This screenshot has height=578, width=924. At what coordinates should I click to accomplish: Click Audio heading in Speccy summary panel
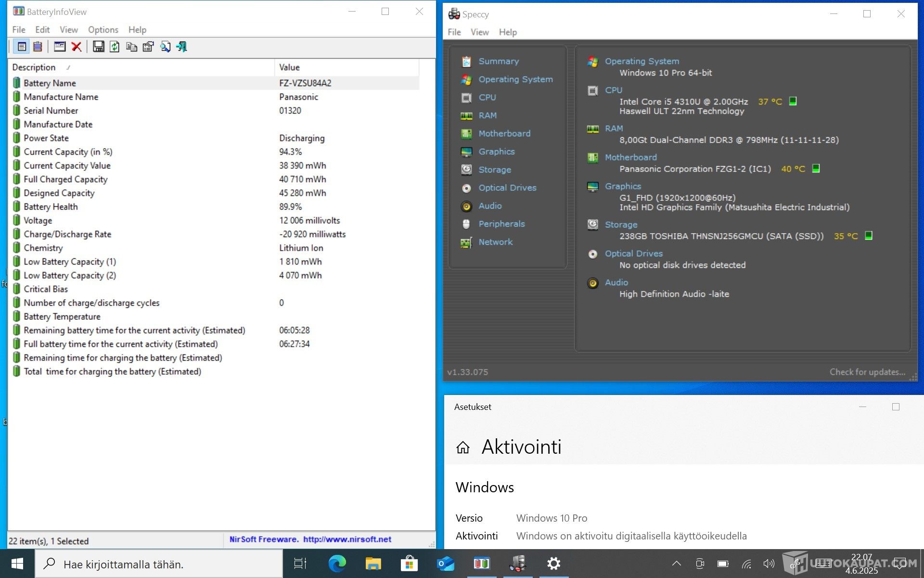616,282
